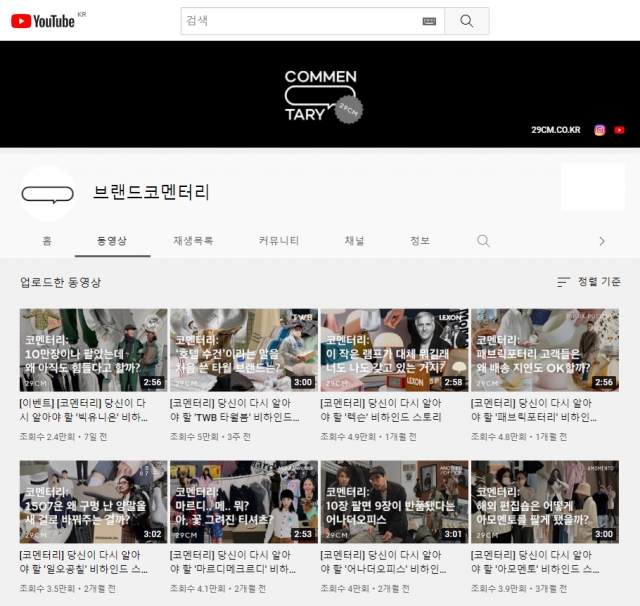This screenshot has height=606, width=640.
Task: Switch to the 재생목록 tab
Action: click(x=193, y=241)
